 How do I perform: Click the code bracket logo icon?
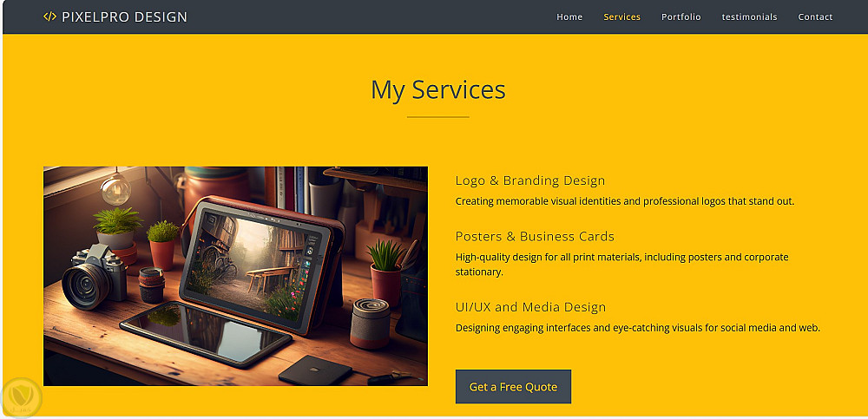[x=49, y=16]
